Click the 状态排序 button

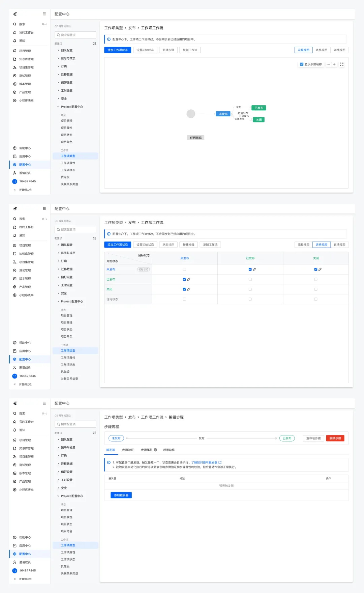(168, 245)
